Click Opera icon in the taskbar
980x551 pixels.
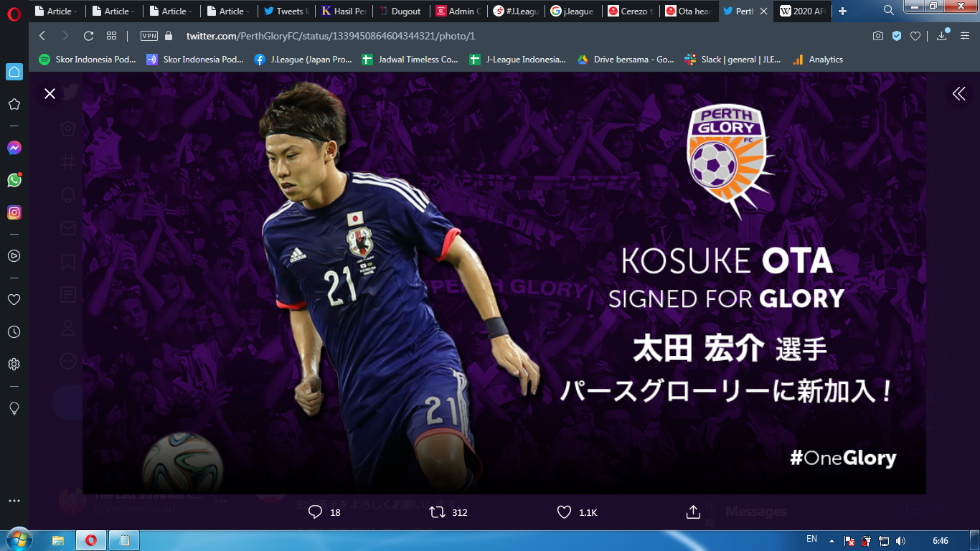tap(91, 540)
